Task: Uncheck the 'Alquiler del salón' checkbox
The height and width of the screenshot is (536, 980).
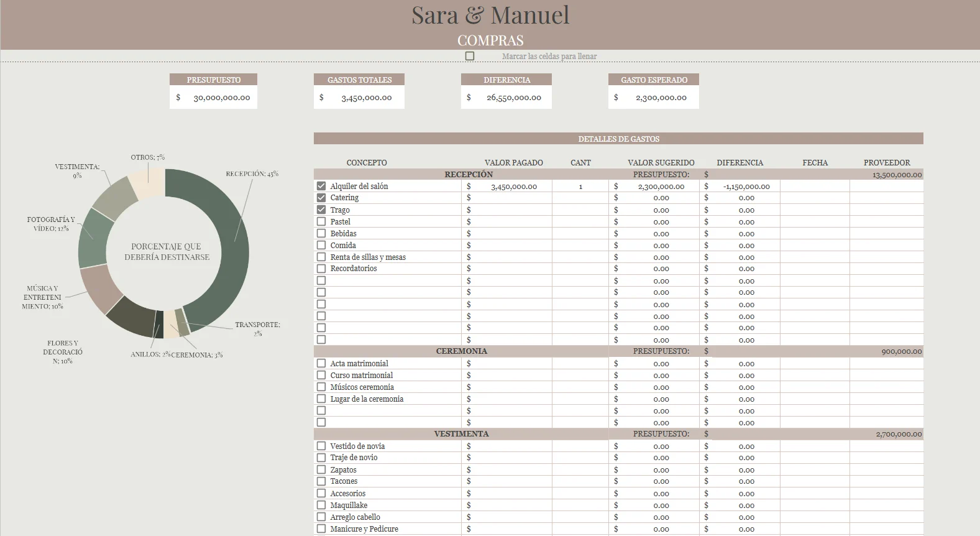Action: (321, 186)
